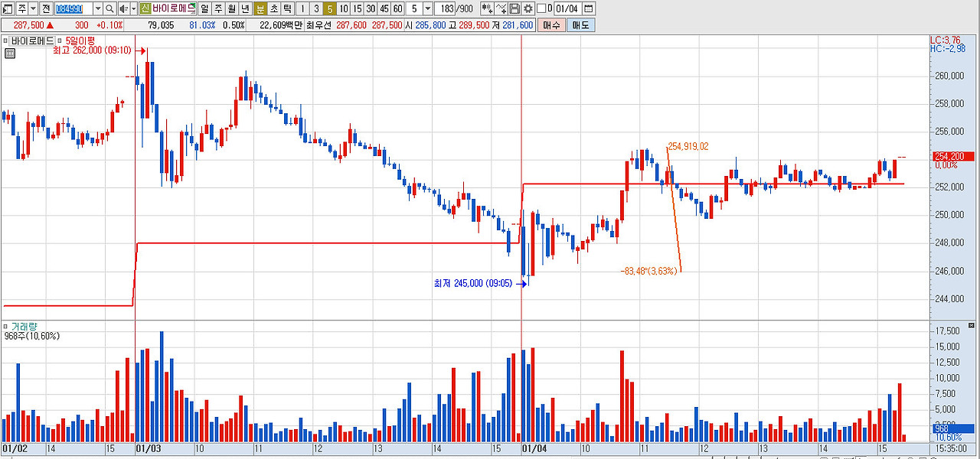Set interval to 10 minutes
980x459 pixels.
344,8
